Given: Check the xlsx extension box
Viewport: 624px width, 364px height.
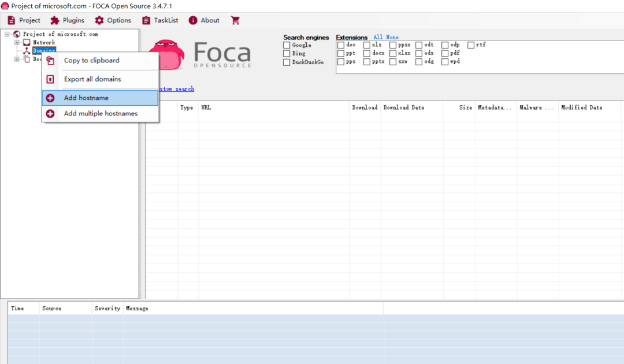Looking at the screenshot, I should point(393,53).
